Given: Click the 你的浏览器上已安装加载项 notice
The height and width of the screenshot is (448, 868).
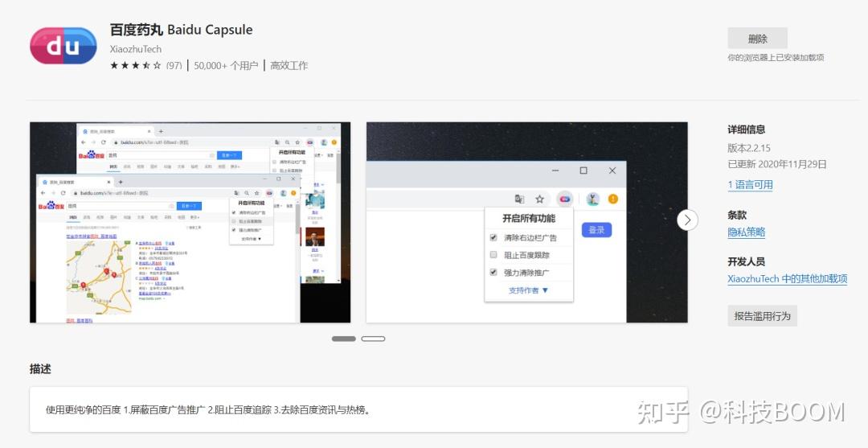Looking at the screenshot, I should pos(776,58).
